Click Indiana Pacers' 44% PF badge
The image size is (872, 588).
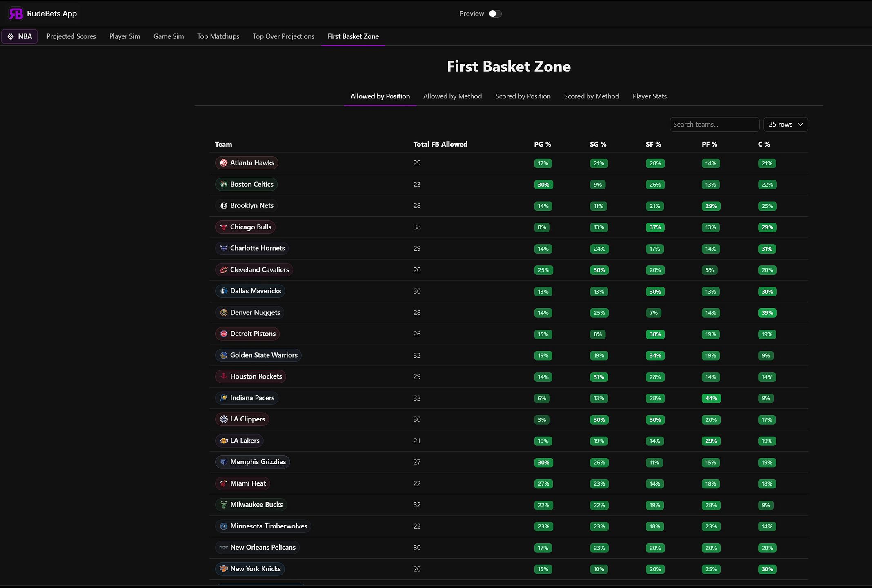coord(711,398)
